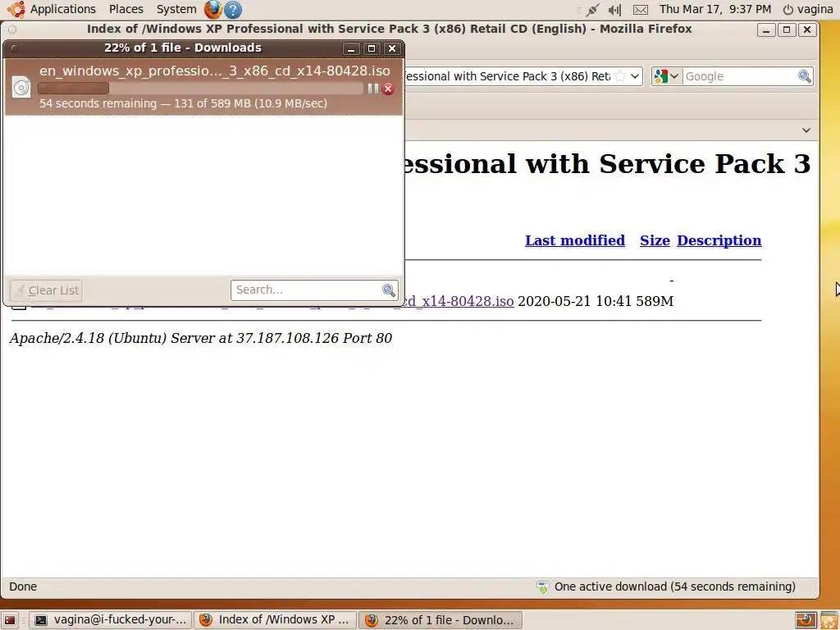Viewport: 840px width, 630px height.
Task: Minimize the Downloads window
Action: coord(351,48)
